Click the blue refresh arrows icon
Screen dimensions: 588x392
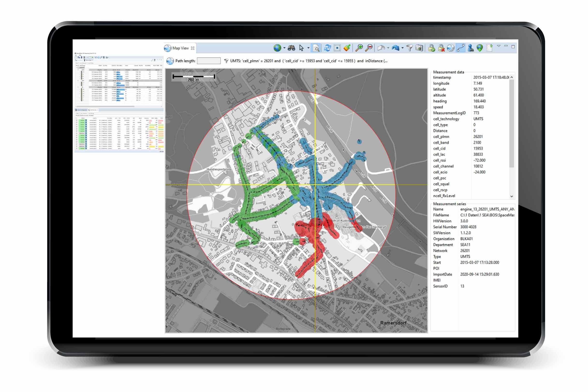[x=327, y=48]
